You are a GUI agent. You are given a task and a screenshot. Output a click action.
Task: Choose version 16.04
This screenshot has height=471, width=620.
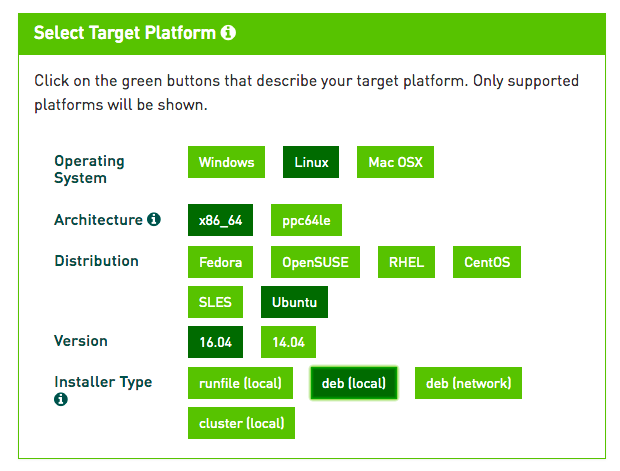tap(215, 342)
